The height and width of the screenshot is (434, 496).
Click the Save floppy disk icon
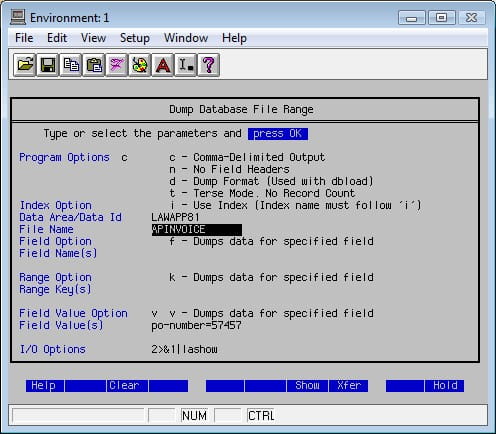[x=48, y=65]
